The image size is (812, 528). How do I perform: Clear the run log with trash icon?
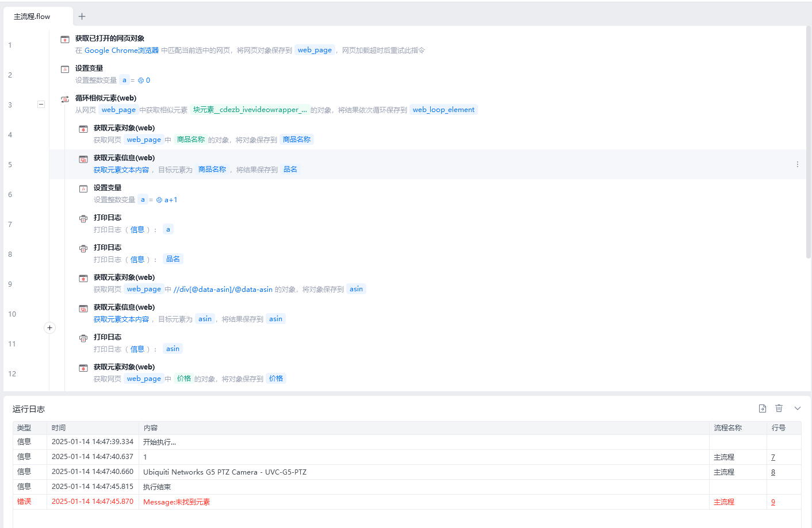[779, 408]
